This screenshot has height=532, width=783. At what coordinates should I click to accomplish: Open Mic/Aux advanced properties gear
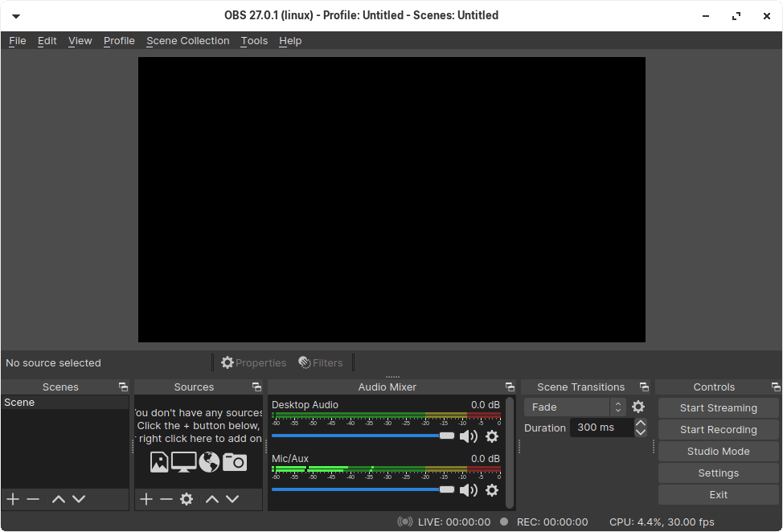coord(492,489)
